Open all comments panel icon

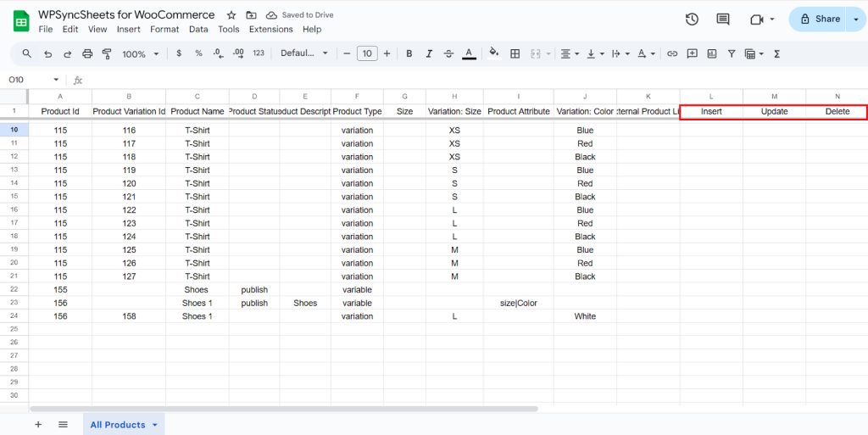[x=722, y=20]
